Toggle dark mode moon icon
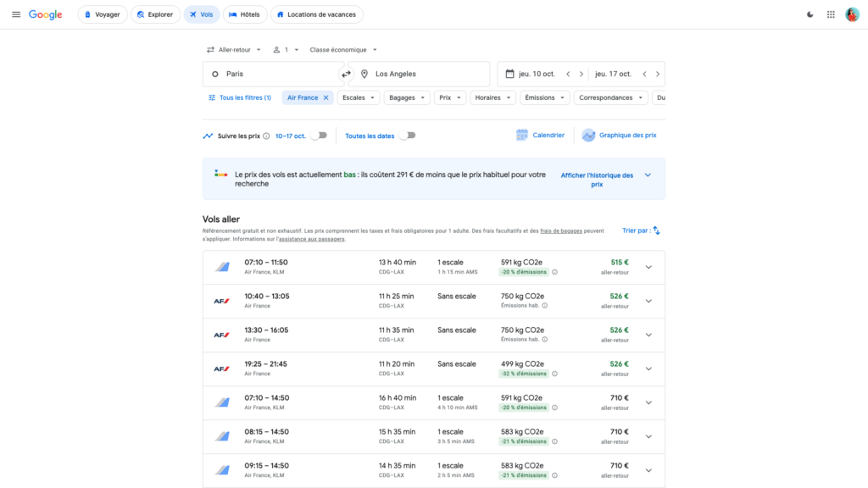868x488 pixels. point(810,14)
